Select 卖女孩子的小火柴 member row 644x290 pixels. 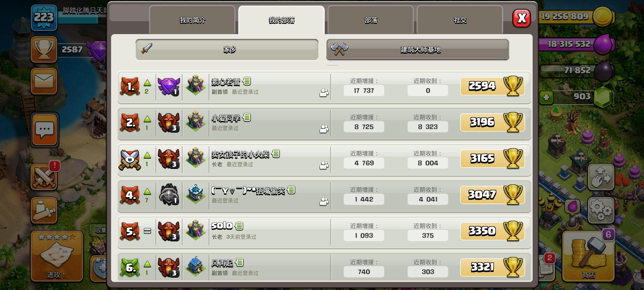point(324,160)
